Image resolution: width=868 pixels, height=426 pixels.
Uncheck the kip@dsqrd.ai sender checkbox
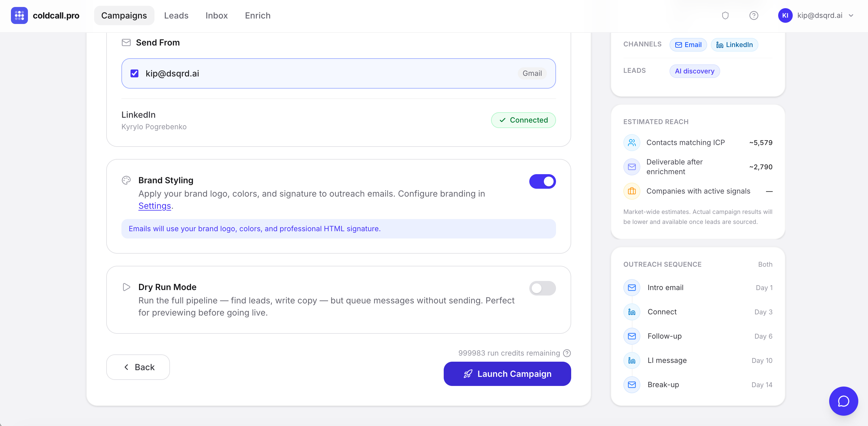(x=134, y=73)
